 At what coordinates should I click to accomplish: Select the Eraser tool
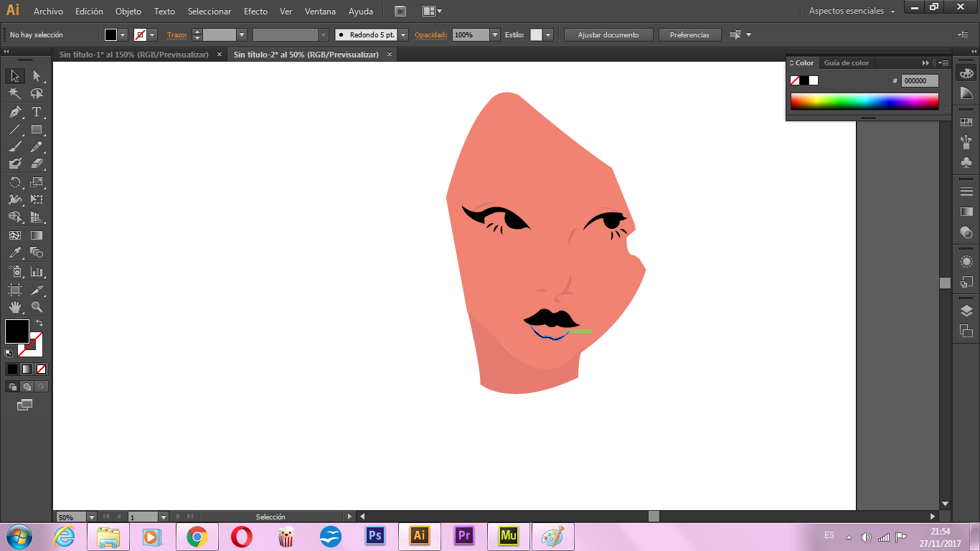click(37, 164)
